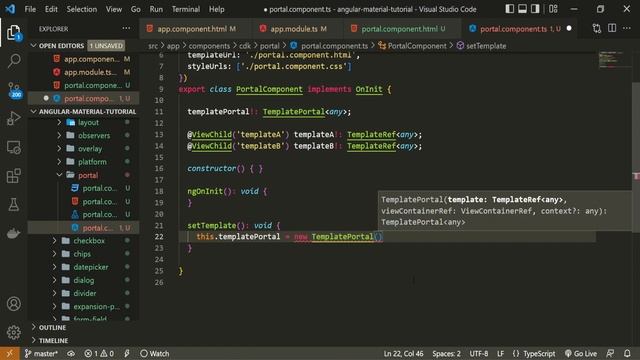Open the errors and warnings indicator
640x360 pixels.
pos(99,353)
